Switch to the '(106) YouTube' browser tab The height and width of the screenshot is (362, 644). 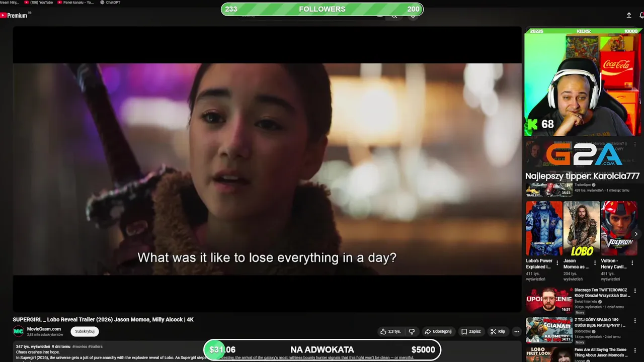(39, 3)
